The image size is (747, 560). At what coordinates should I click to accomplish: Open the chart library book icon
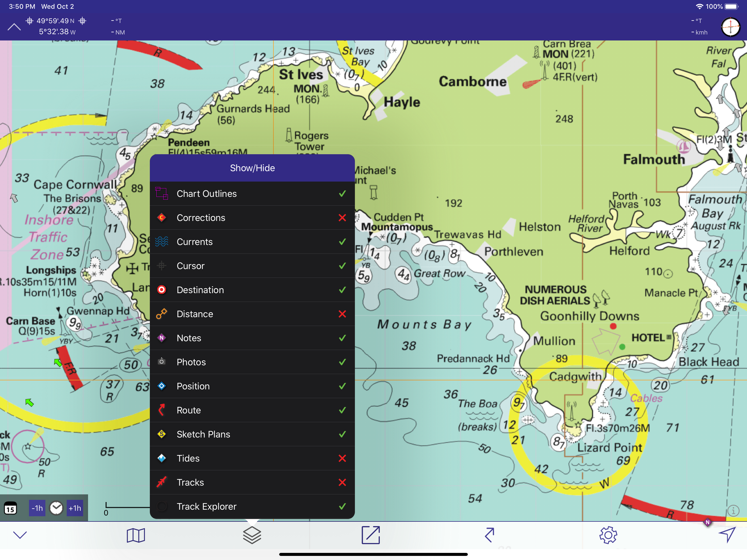[136, 535]
